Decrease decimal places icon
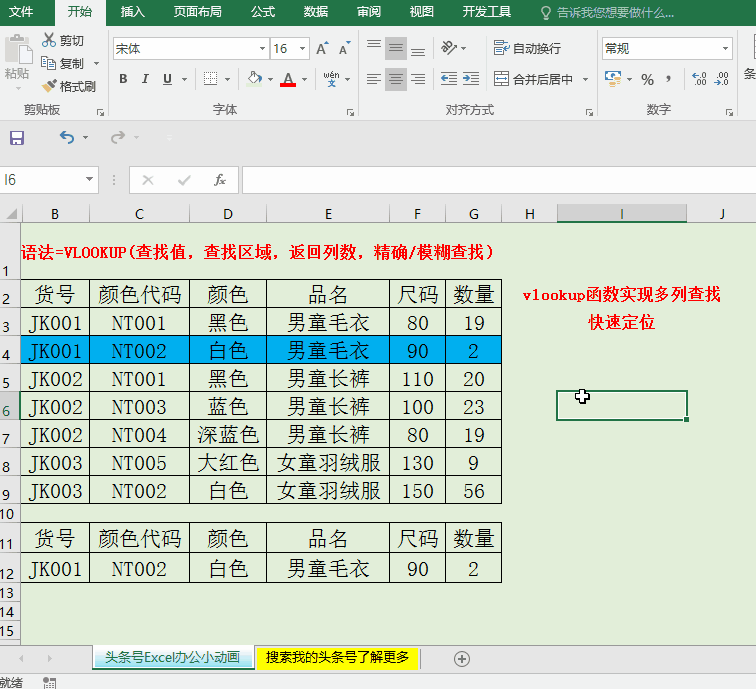This screenshot has width=756, height=689. coord(722,79)
